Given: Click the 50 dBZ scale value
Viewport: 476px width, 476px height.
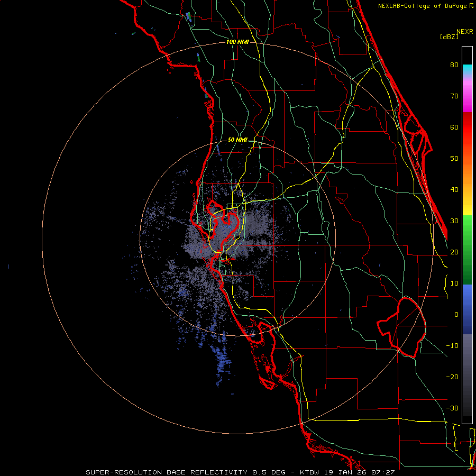Looking at the screenshot, I should tap(454, 159).
